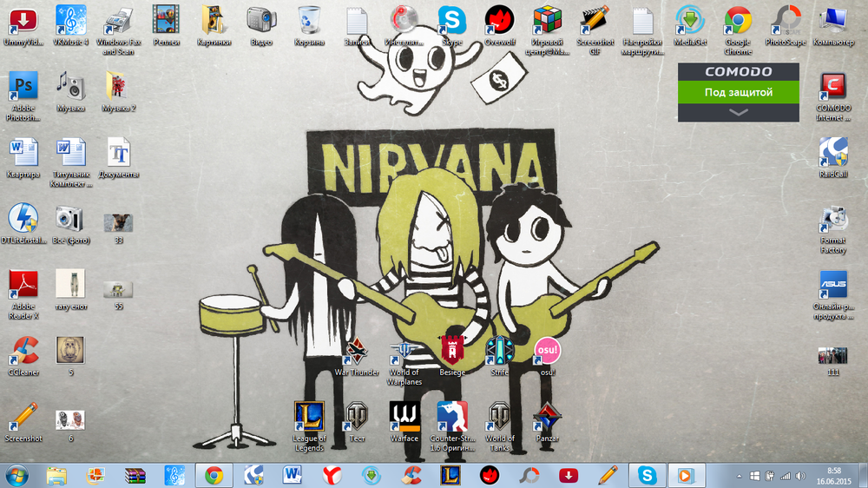Launch COMODO Internet Security shortcut

pos(833,96)
